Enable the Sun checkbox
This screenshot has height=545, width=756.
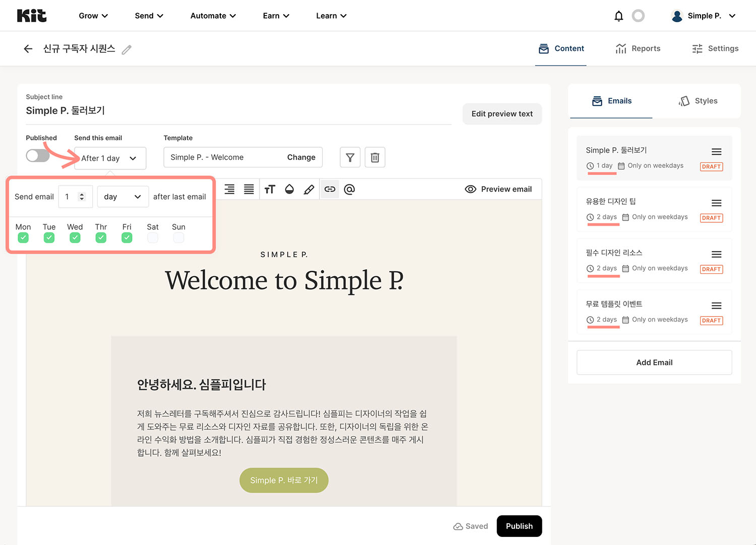178,237
